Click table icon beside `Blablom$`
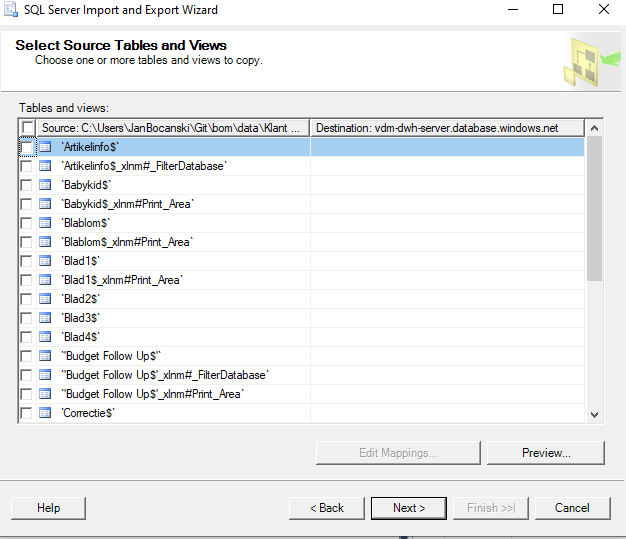626x539 pixels. pyautogui.click(x=45, y=223)
